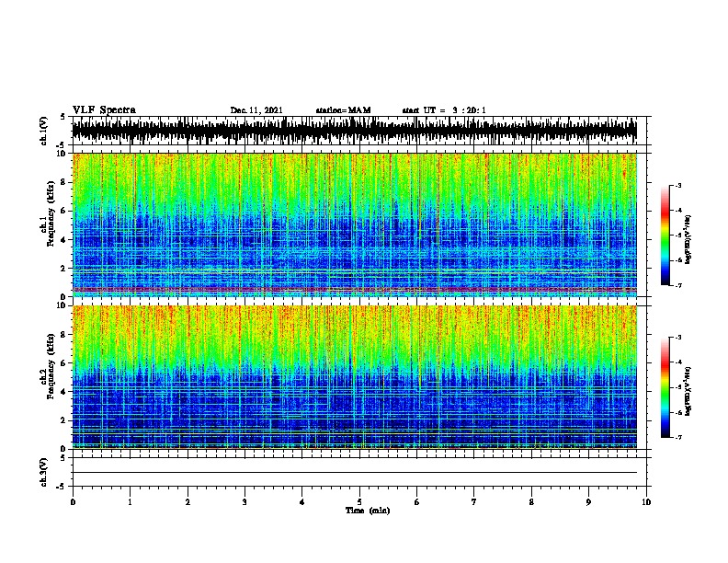Click time axis tick label "6"
This screenshot has width=728, height=563.
click(x=417, y=502)
